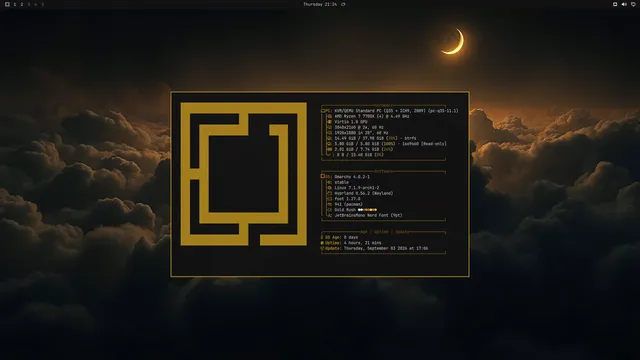Click the Gold Rush color palette dots
This screenshot has height=360, width=640.
click(367, 210)
